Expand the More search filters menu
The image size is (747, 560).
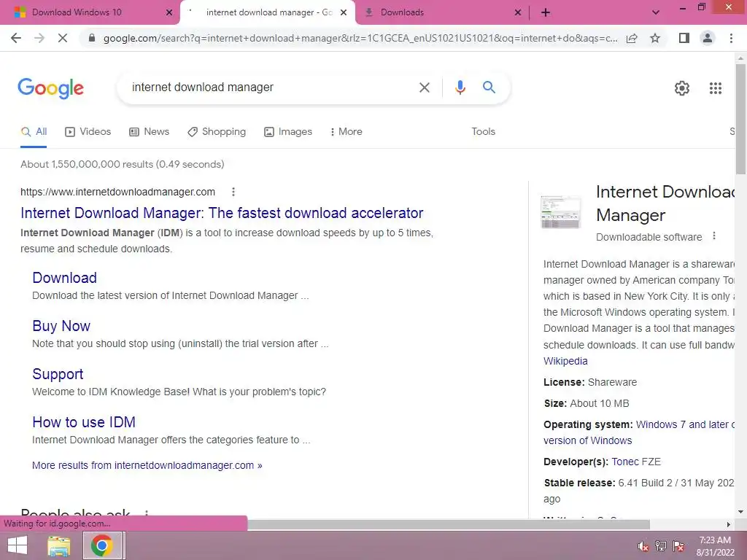tap(346, 131)
